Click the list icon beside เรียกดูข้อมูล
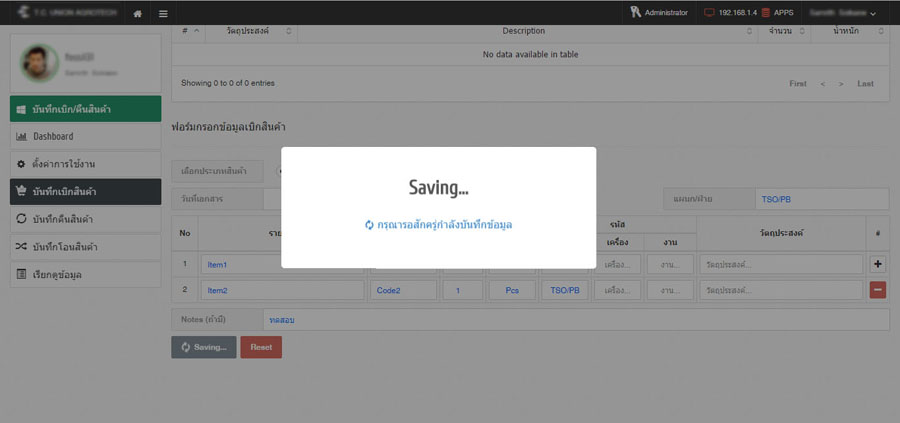The width and height of the screenshot is (900, 423). [21, 274]
